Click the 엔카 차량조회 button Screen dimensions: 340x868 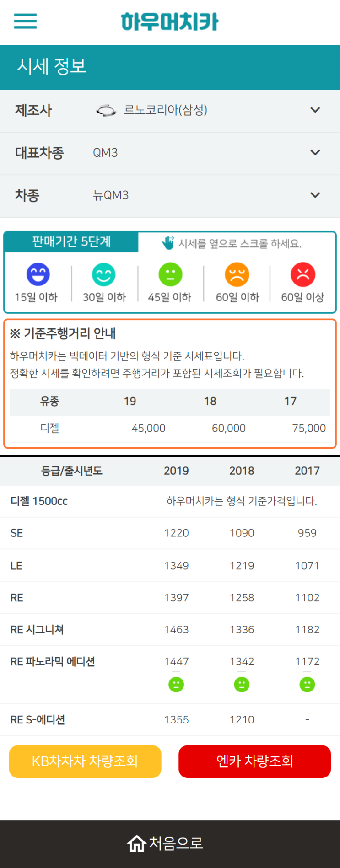tap(254, 761)
